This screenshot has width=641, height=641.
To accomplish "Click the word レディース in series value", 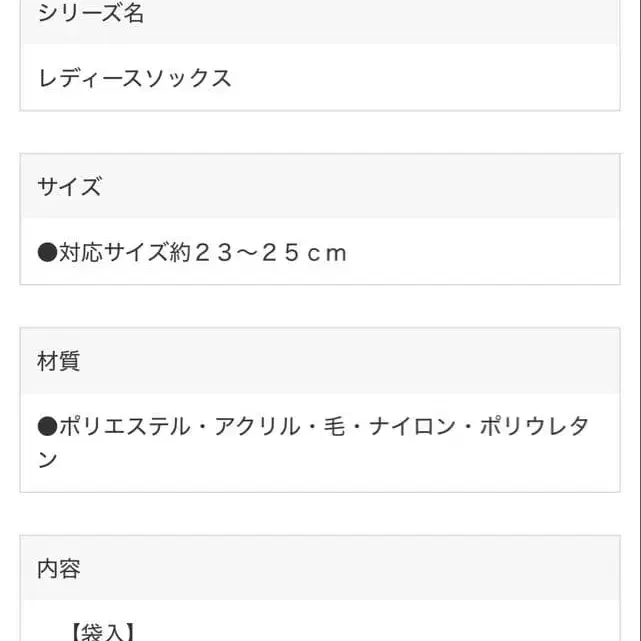I will click(x=92, y=78).
